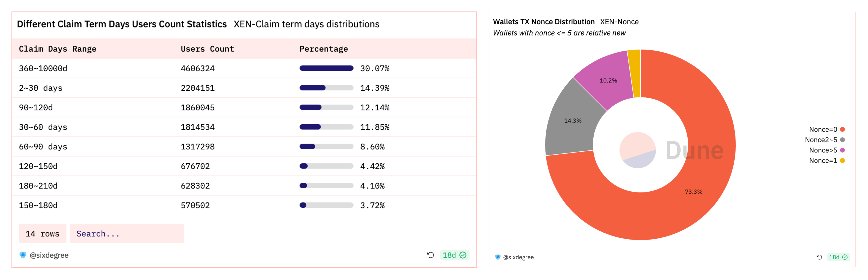Click the sixdegree avatar icon under the pie chart
Screen dimensions: 868x280
click(498, 257)
